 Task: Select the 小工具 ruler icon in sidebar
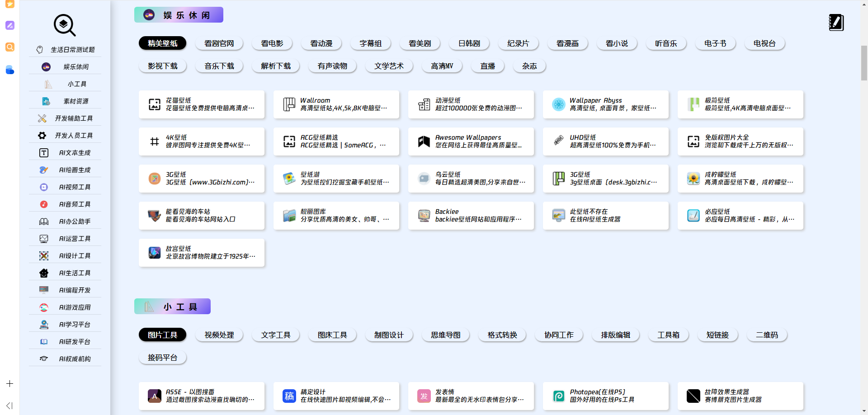pos(47,84)
